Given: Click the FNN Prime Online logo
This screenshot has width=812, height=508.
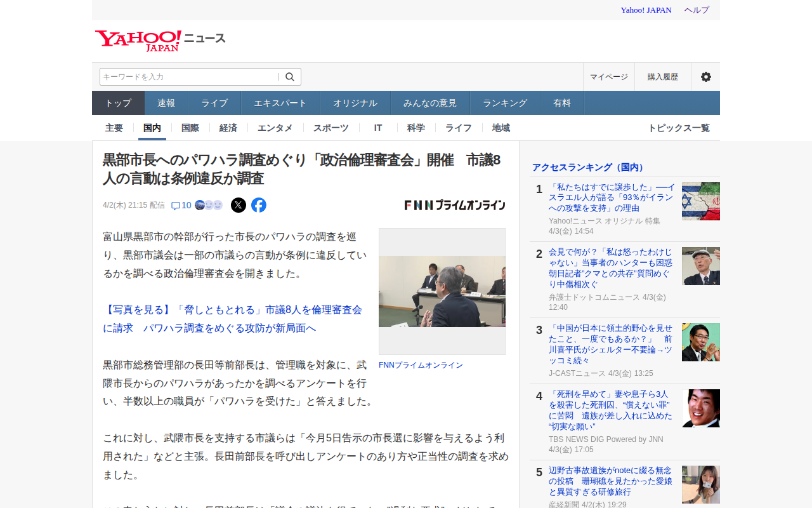Looking at the screenshot, I should (455, 205).
